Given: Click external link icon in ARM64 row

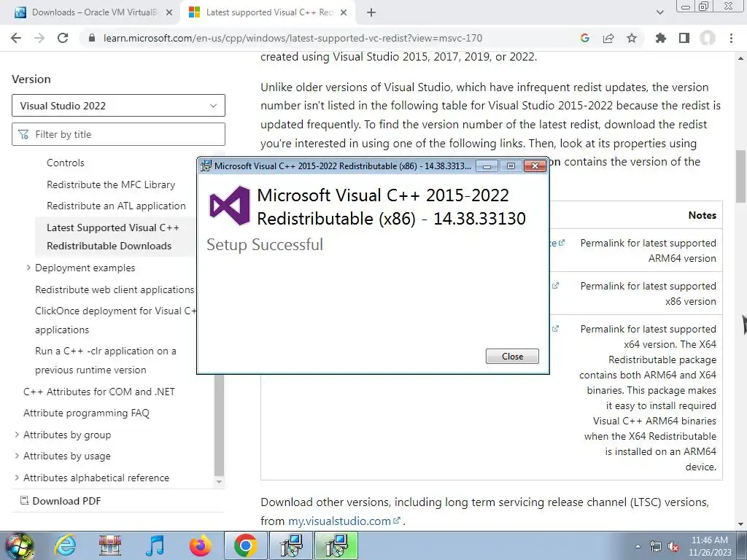Looking at the screenshot, I should point(562,243).
